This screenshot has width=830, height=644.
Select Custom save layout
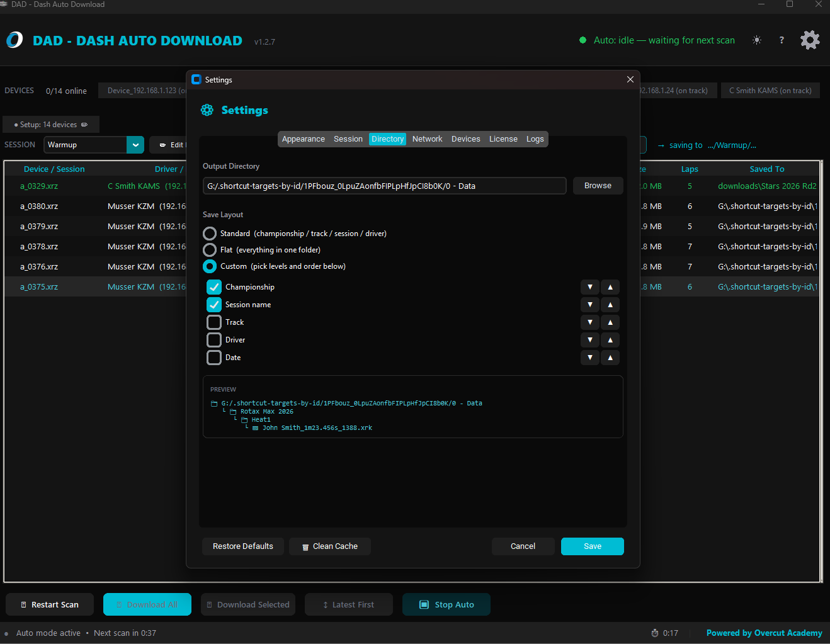click(x=210, y=266)
